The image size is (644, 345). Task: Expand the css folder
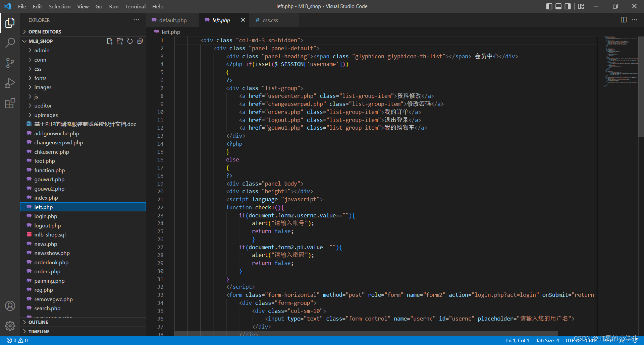pyautogui.click(x=83, y=69)
